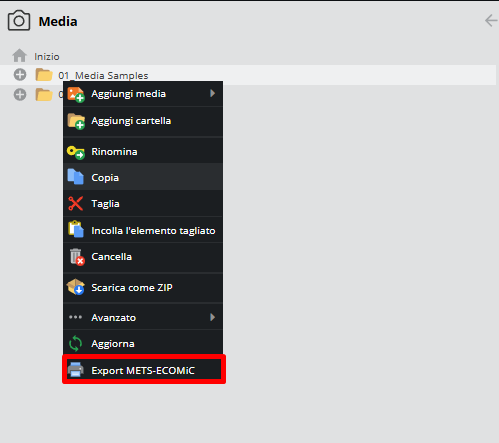This screenshot has height=443, width=499.
Task: Click the Avanzato three dots icon
Action: pyautogui.click(x=75, y=317)
